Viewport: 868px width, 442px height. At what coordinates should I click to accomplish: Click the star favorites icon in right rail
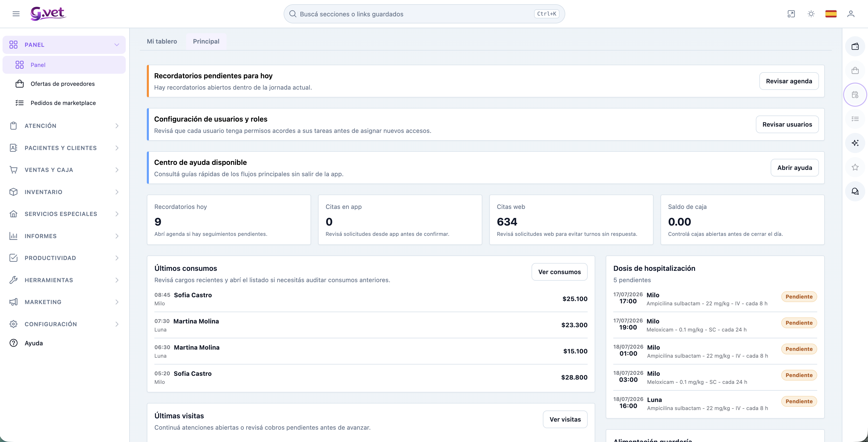[855, 167]
